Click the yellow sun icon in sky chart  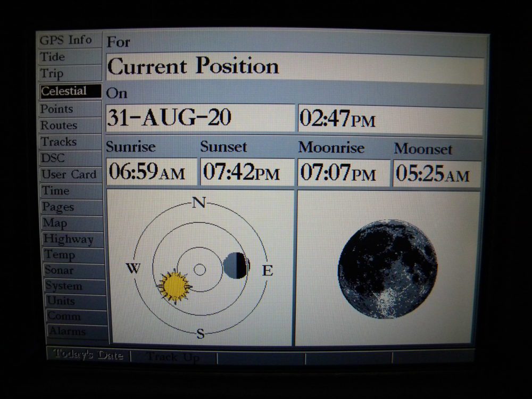tap(174, 287)
